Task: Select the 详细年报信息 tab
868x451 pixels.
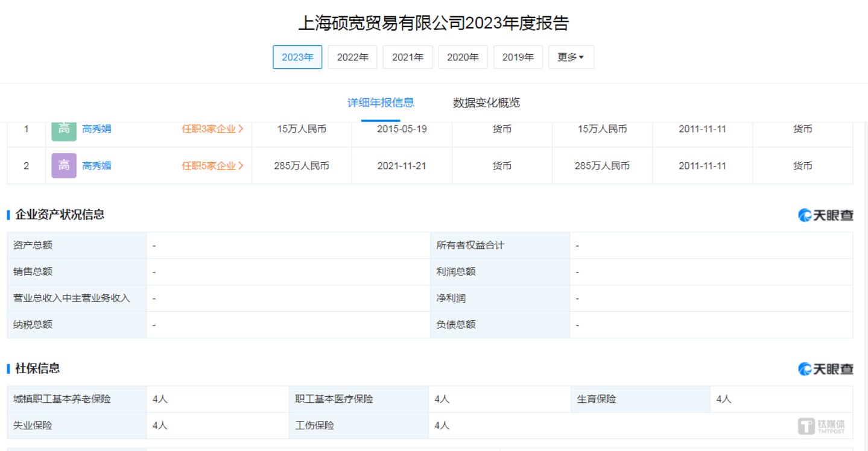Action: [381, 102]
